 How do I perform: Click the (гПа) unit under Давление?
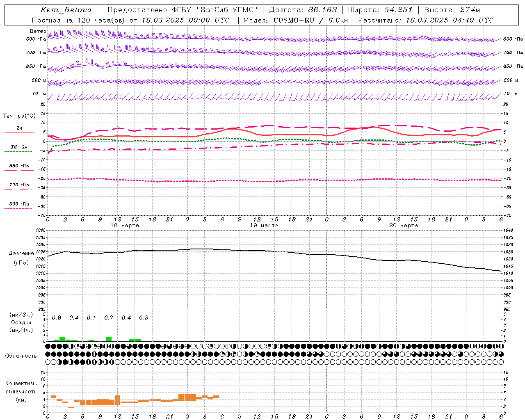click(x=21, y=263)
